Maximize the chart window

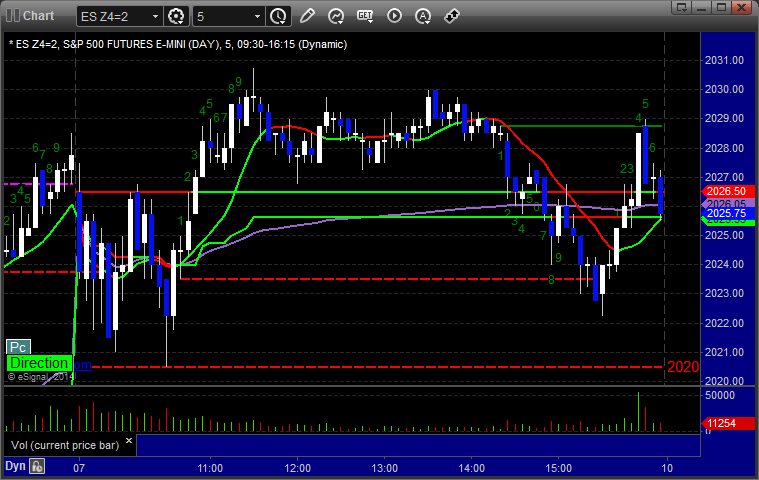tap(722, 7)
